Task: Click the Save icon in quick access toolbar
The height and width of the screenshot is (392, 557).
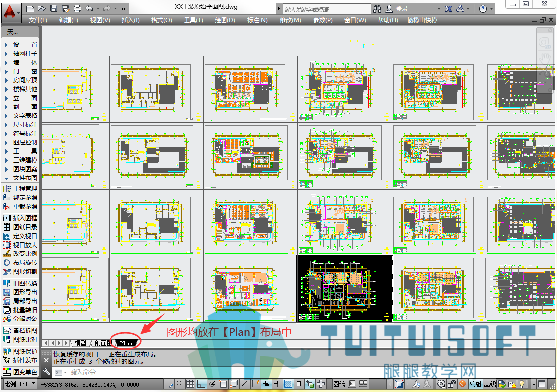Action: (x=54, y=8)
